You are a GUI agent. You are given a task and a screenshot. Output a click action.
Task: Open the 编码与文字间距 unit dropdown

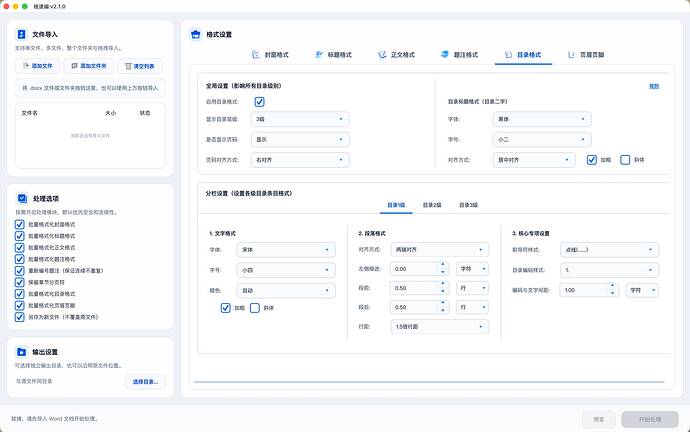click(x=642, y=290)
